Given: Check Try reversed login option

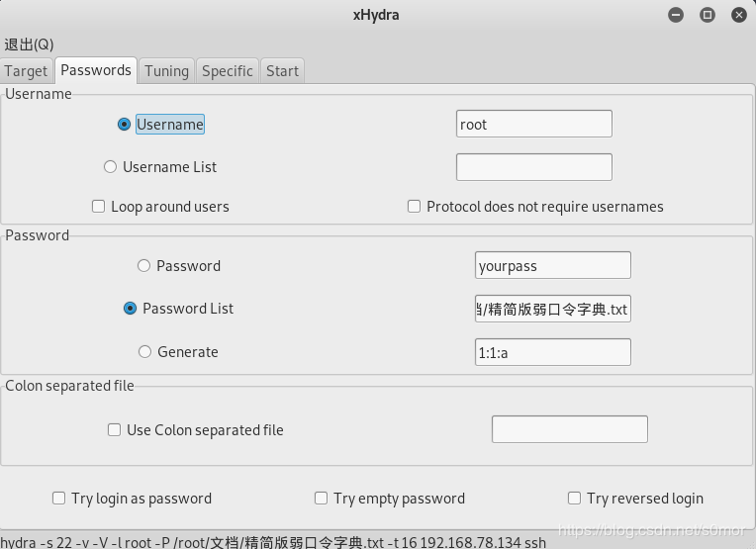Looking at the screenshot, I should point(574,498).
